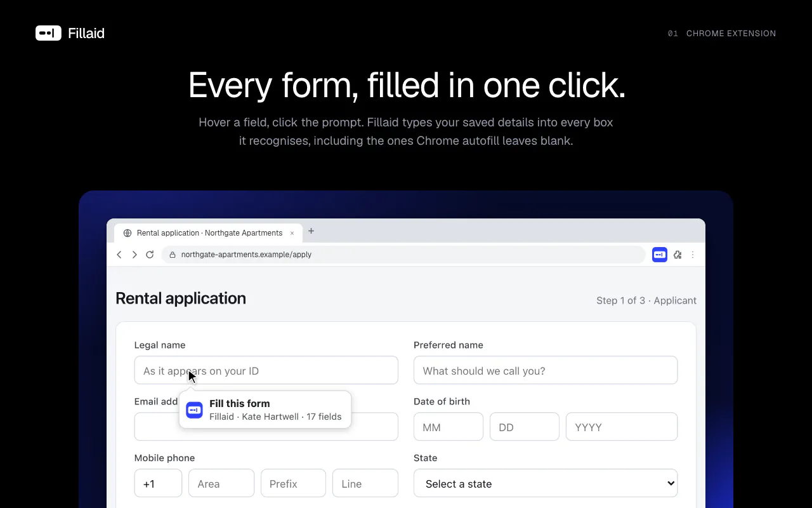Screen dimensions: 812x508
Task: Click the Area phone field
Action: pos(221,483)
